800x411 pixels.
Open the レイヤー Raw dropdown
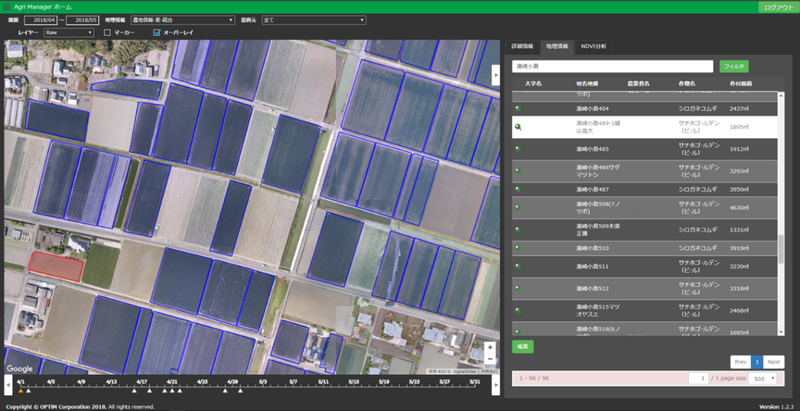[x=70, y=32]
